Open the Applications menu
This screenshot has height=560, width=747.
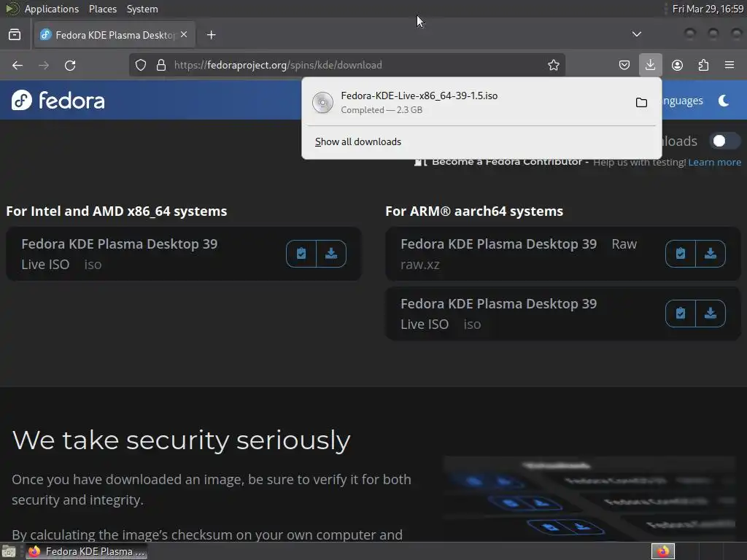click(x=52, y=9)
